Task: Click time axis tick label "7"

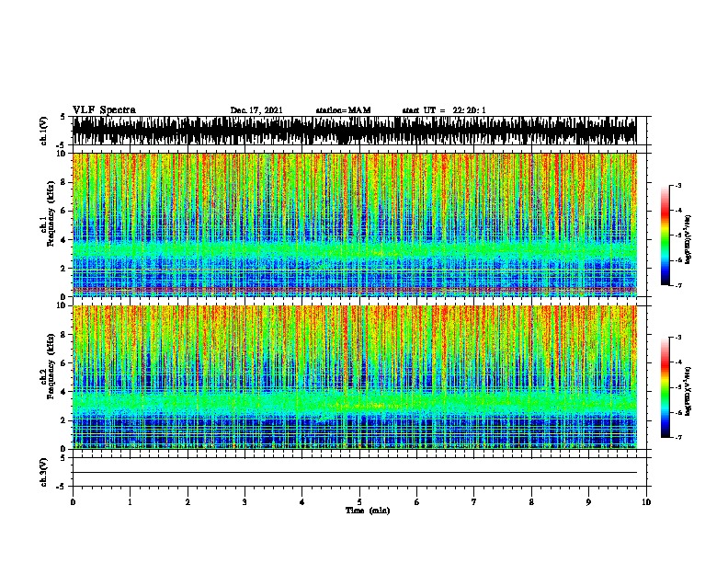Action: [474, 501]
